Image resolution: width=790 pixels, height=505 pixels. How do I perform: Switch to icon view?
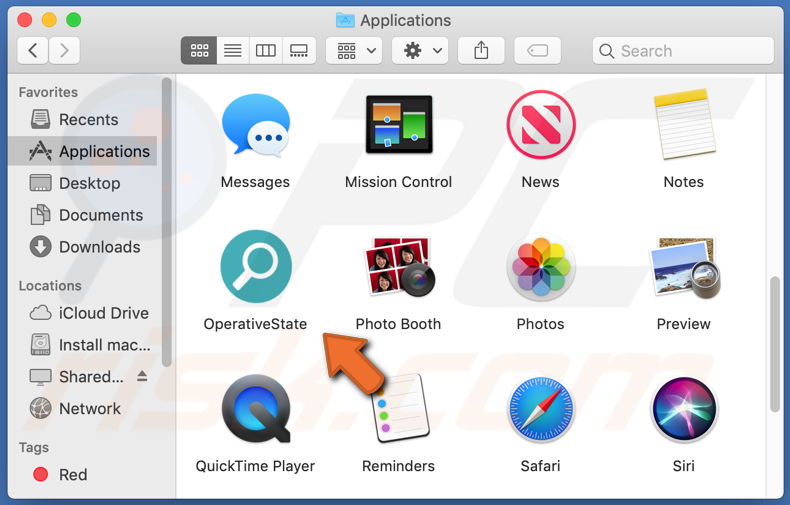[199, 50]
